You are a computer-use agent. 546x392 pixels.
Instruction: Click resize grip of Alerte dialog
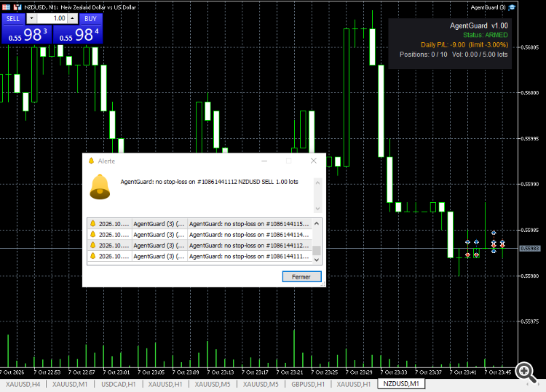(323, 284)
